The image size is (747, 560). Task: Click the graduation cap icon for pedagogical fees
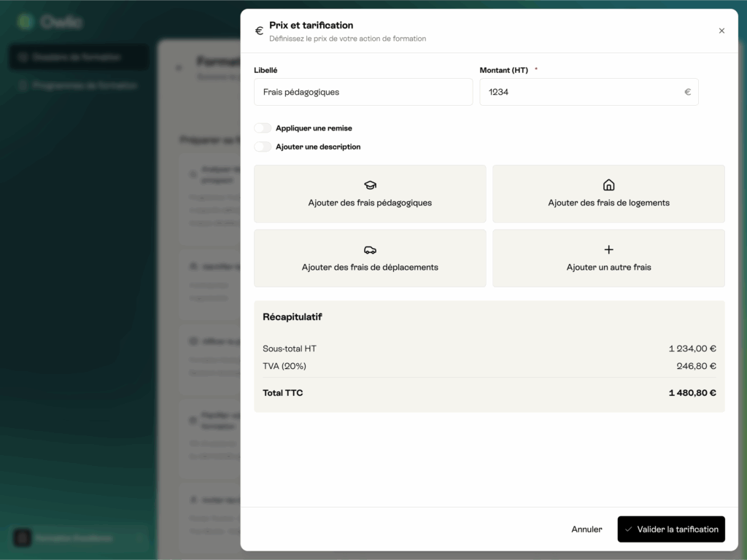point(370,185)
